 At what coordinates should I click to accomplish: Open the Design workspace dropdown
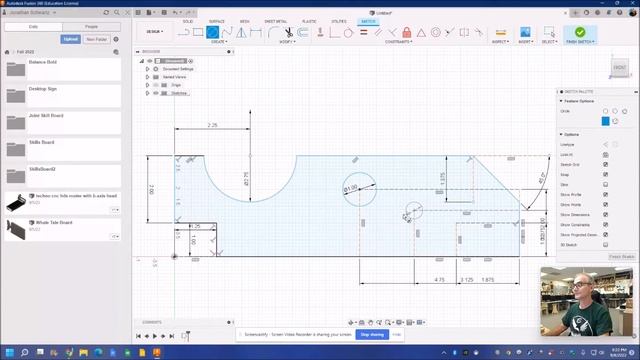(155, 31)
